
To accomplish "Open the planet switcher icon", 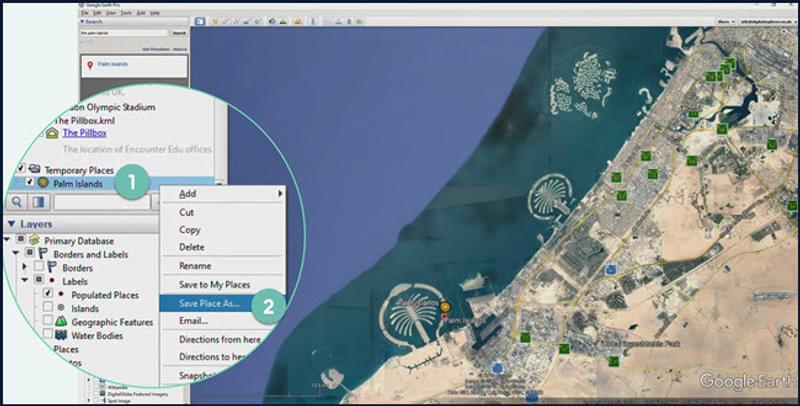I will point(298,21).
